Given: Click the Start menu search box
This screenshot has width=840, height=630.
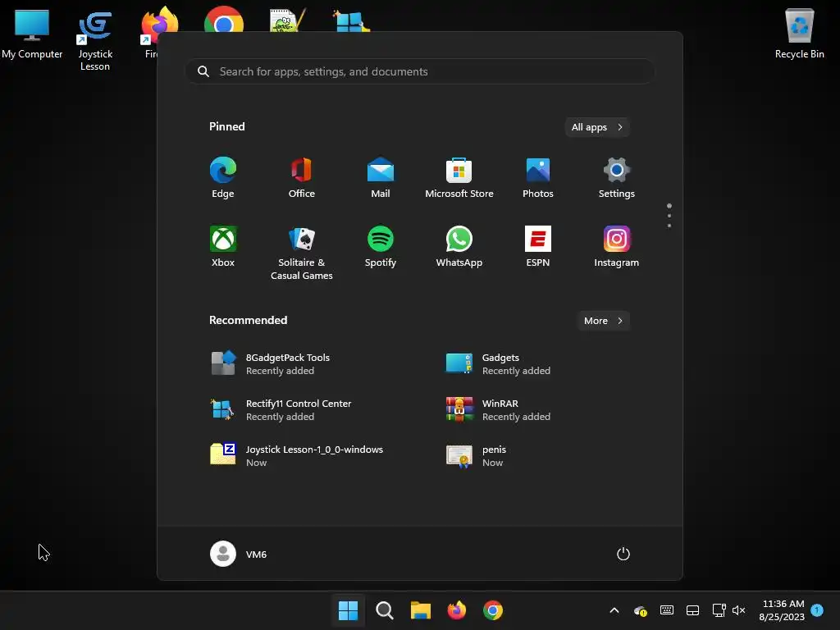Looking at the screenshot, I should pyautogui.click(x=420, y=71).
